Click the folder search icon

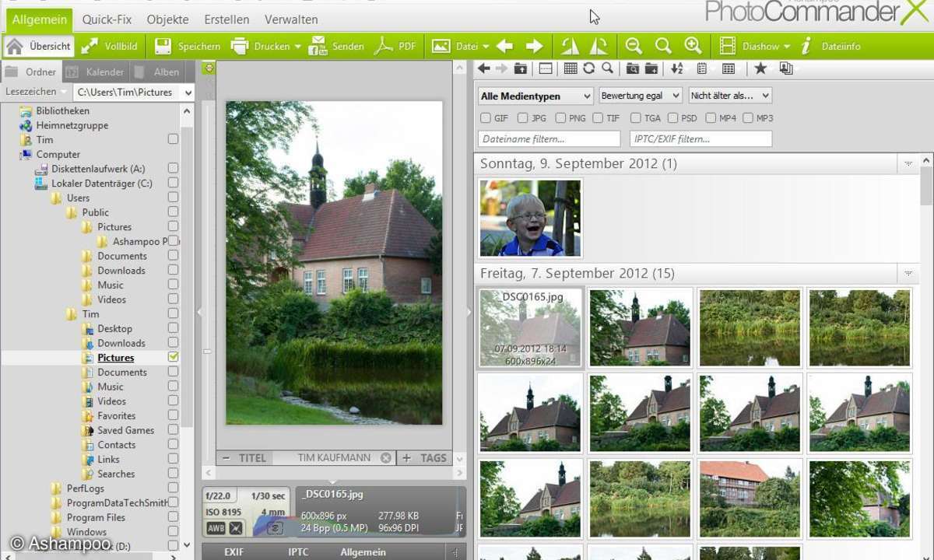coord(632,68)
